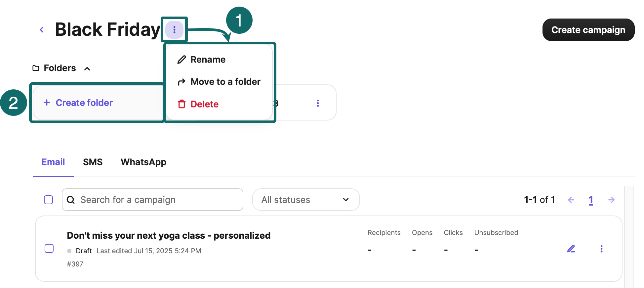Image resolution: width=644 pixels, height=288 pixels.
Task: Collapse the Folders section chevron
Action: [x=87, y=69]
